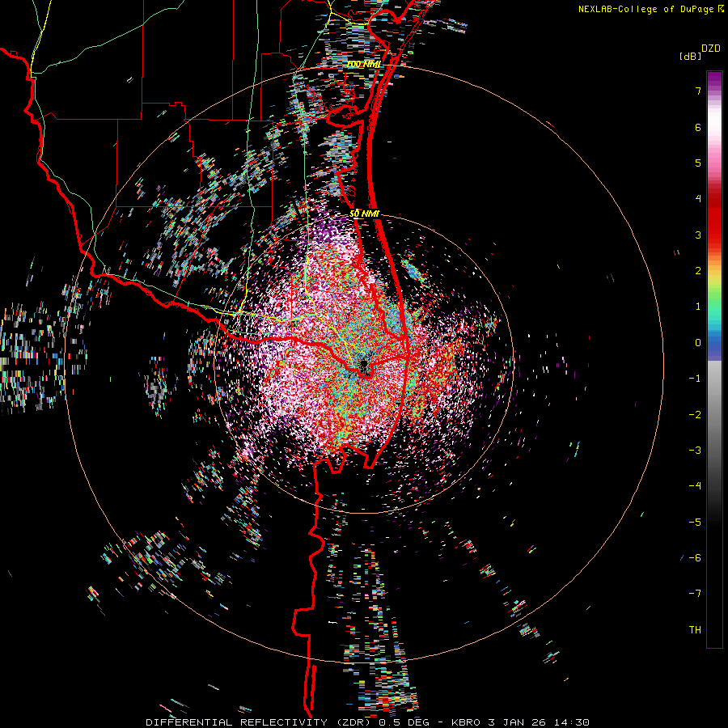Click the 2 dB scale label
The height and width of the screenshot is (728, 728).
coord(698,271)
